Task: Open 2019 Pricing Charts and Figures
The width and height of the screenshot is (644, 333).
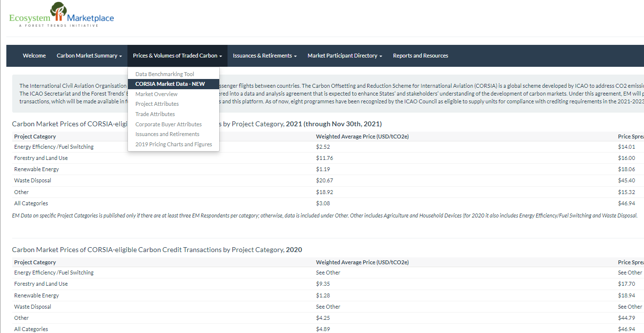Action: 173,144
